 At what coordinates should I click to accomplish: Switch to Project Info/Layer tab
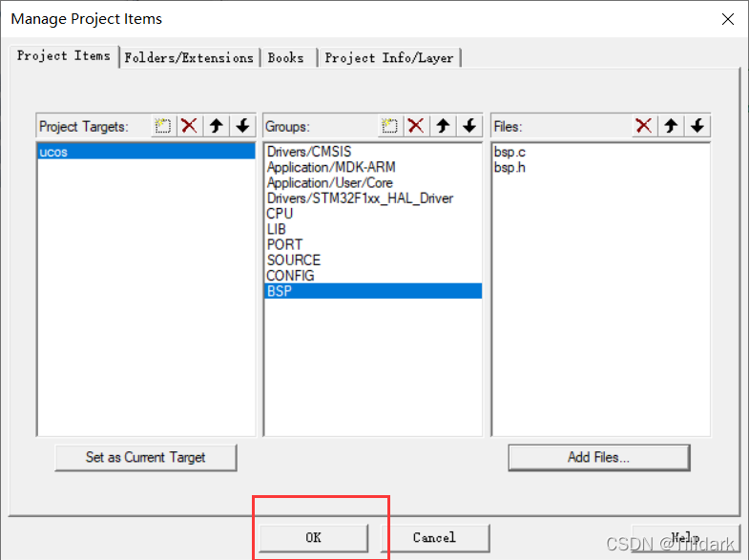point(389,58)
